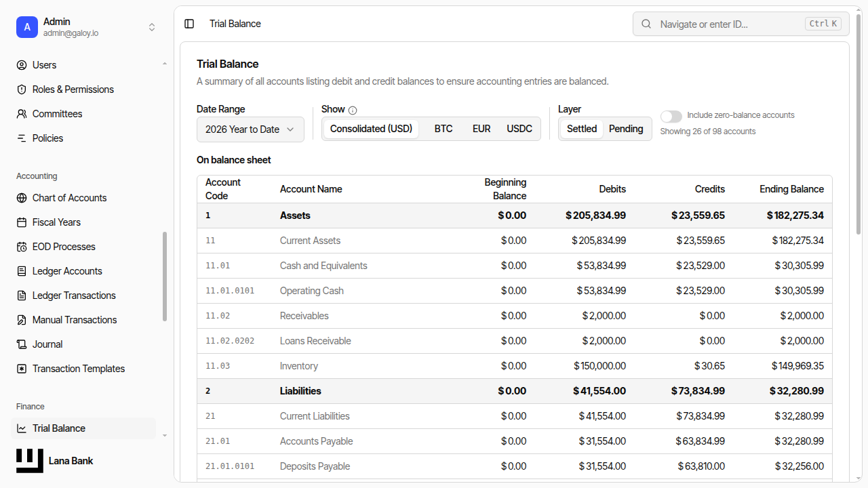This screenshot has width=868, height=488.
Task: Click the Manual Transactions icon
Action: point(22,320)
